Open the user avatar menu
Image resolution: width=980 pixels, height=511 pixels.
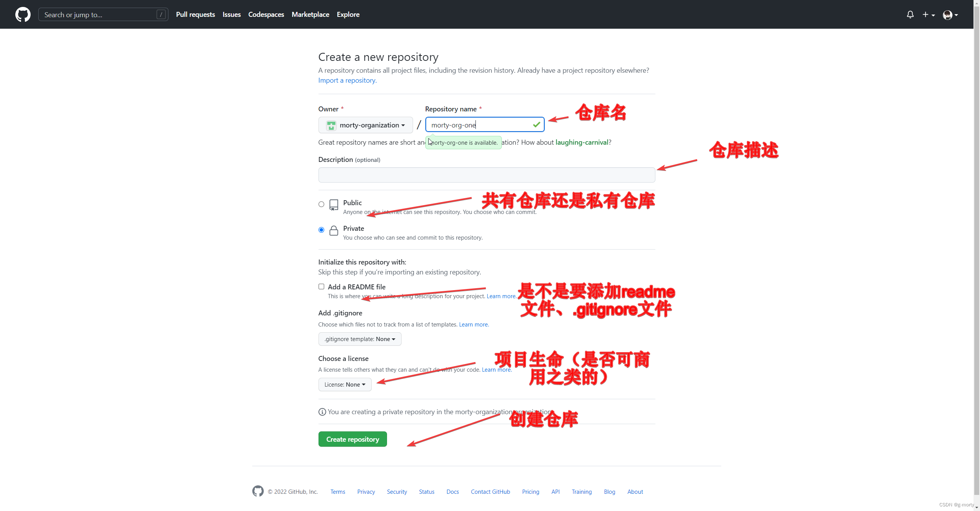tap(951, 15)
